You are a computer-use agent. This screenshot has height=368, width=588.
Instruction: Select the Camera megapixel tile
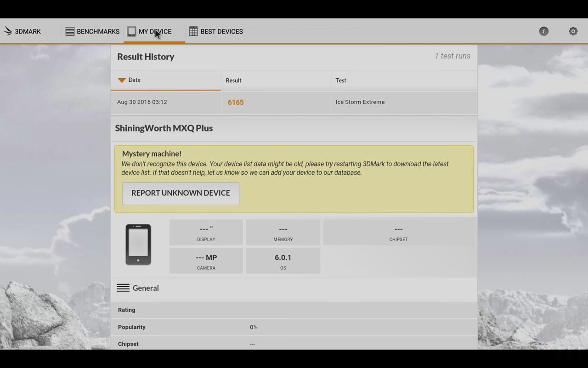click(x=206, y=261)
